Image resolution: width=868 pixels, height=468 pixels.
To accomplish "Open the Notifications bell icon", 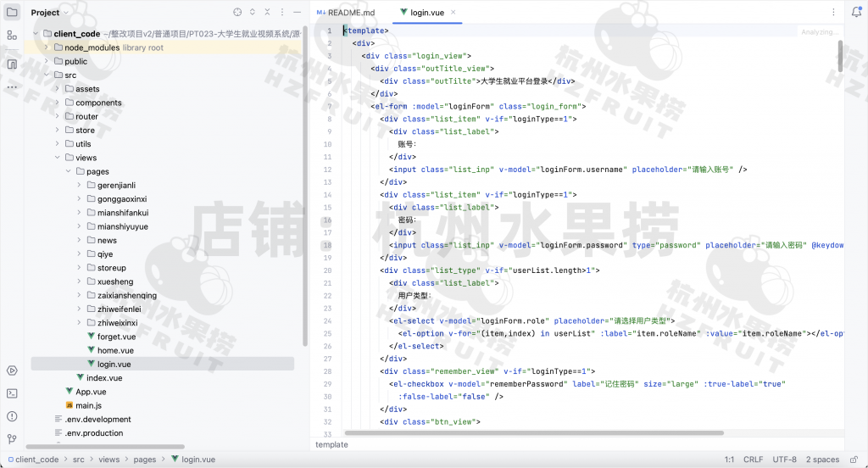I will [x=856, y=12].
